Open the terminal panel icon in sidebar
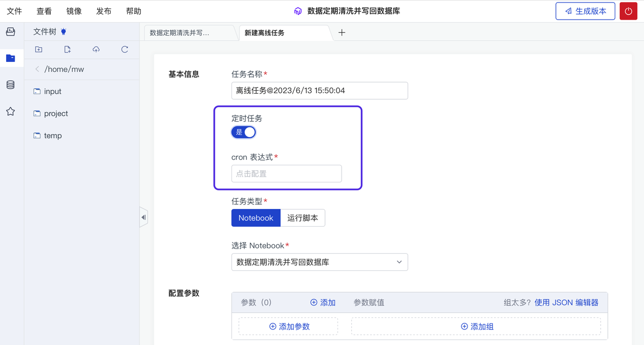Screen dimensions: 644x345 (10, 31)
